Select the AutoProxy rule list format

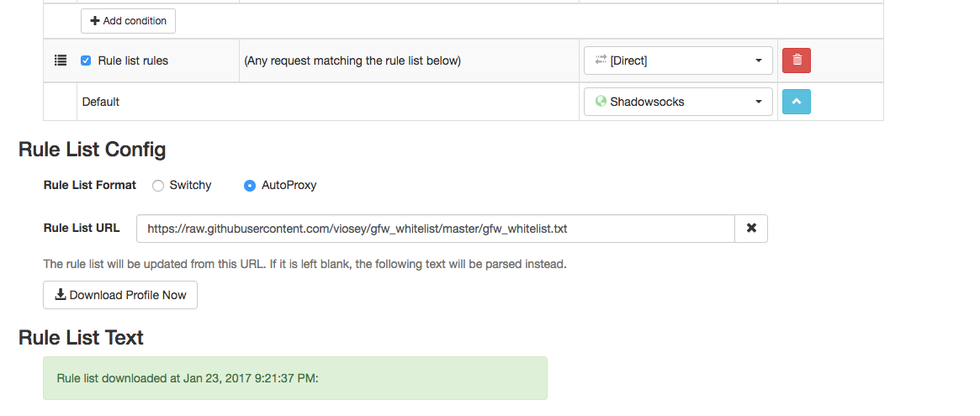[250, 186]
